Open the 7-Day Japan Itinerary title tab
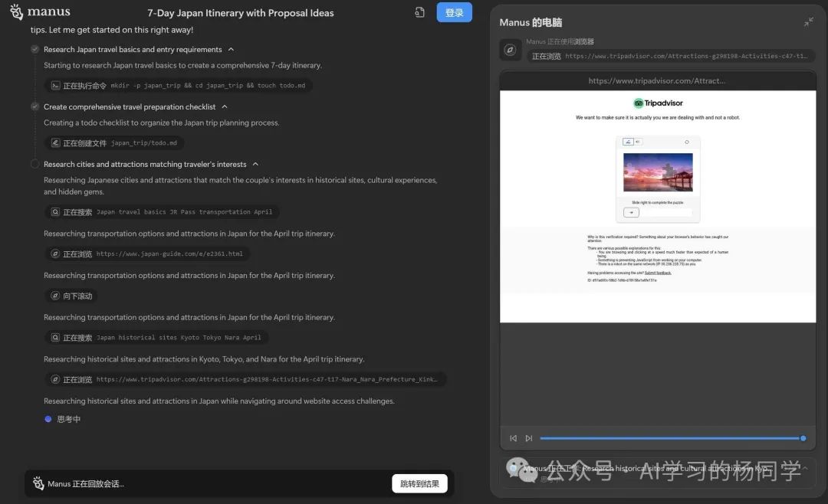Viewport: 828px width, 504px height. pyautogui.click(x=240, y=12)
